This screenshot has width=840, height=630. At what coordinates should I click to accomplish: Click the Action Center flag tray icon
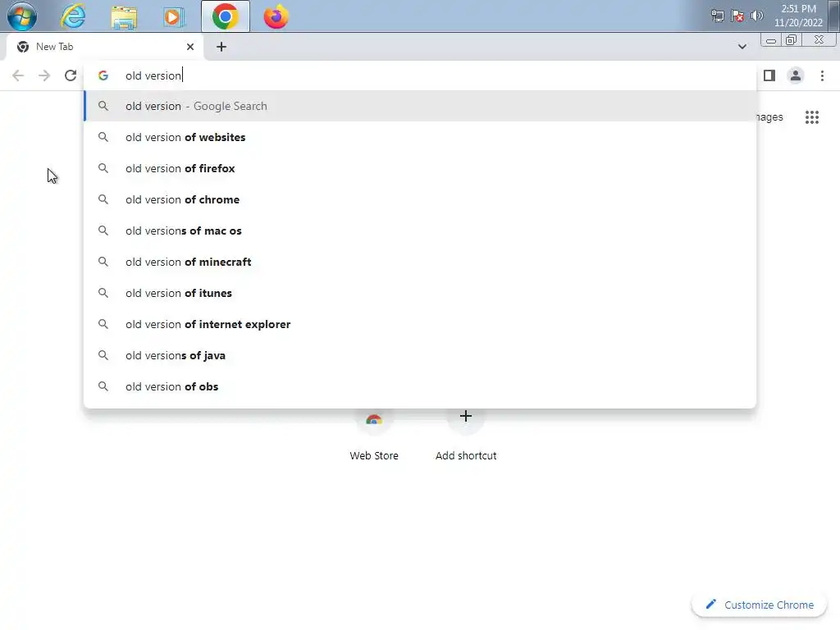[737, 16]
